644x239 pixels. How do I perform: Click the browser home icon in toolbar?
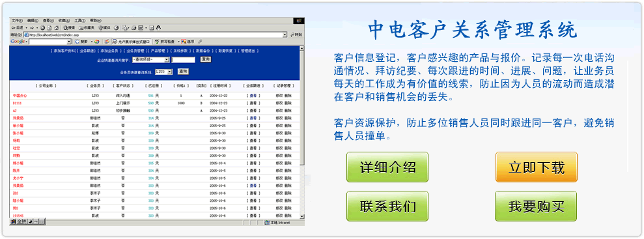56,28
